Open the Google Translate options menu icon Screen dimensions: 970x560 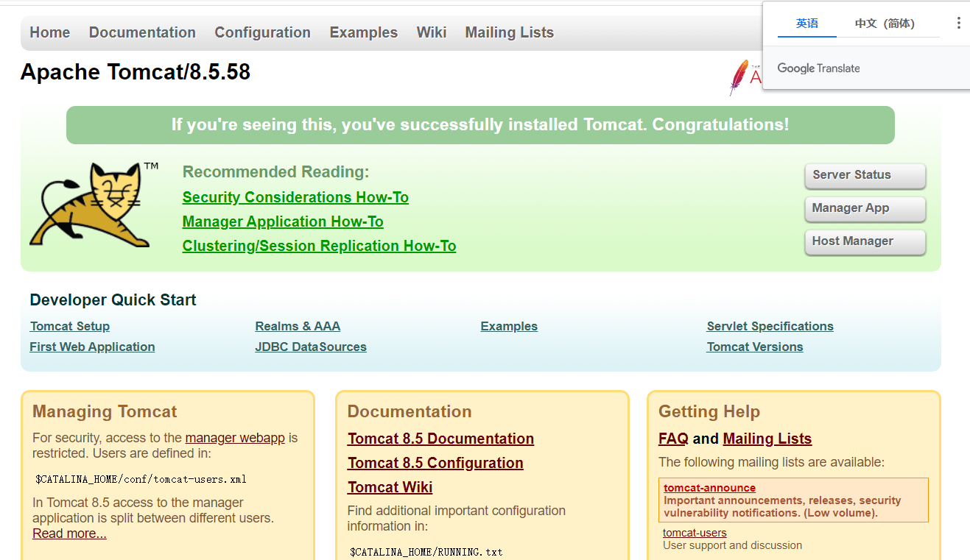tap(958, 24)
